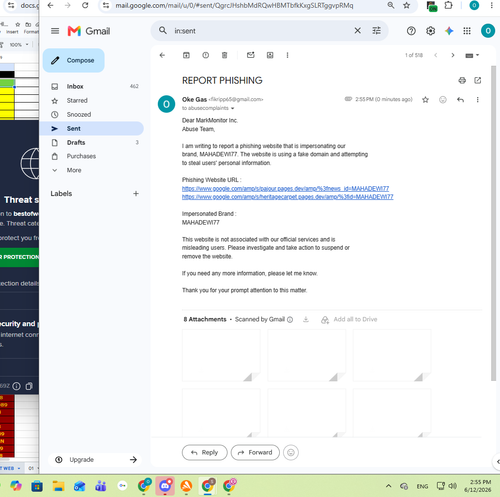Mark the message as unread
This screenshot has width=500, height=497.
(x=251, y=55)
